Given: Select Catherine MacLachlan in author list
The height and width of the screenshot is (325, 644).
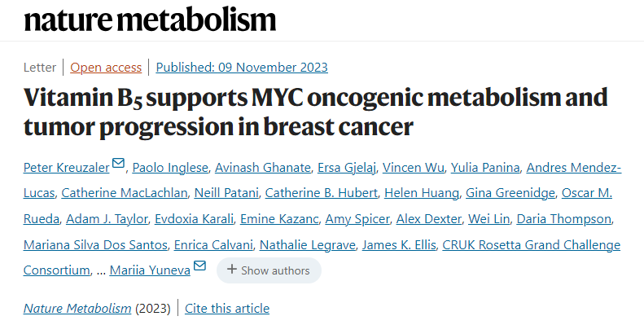Looking at the screenshot, I should (x=125, y=193).
